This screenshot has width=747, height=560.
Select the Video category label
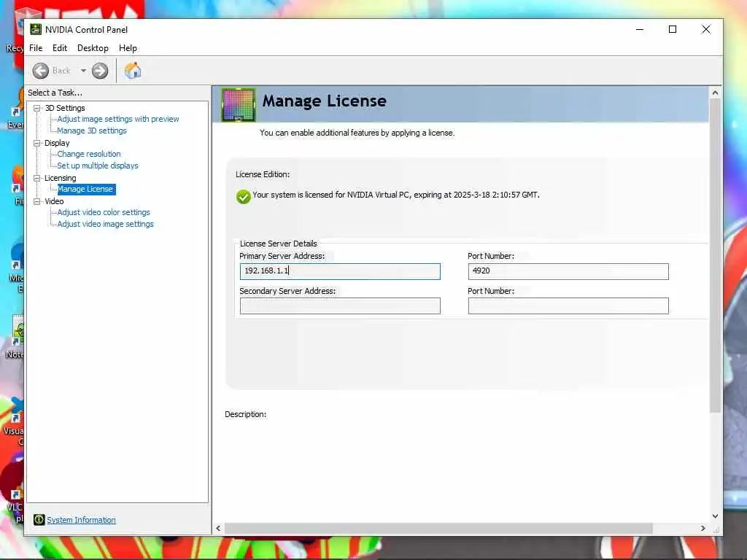pyautogui.click(x=54, y=201)
